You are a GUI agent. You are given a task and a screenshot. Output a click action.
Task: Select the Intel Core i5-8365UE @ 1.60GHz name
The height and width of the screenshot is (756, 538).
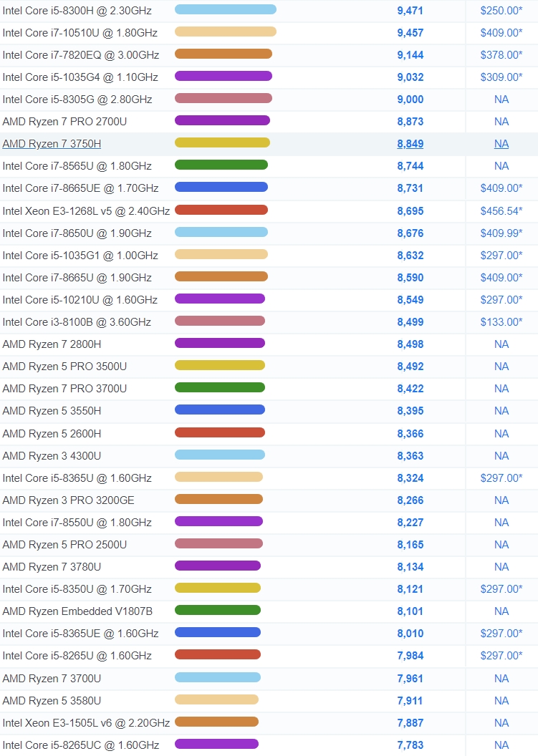[80, 634]
